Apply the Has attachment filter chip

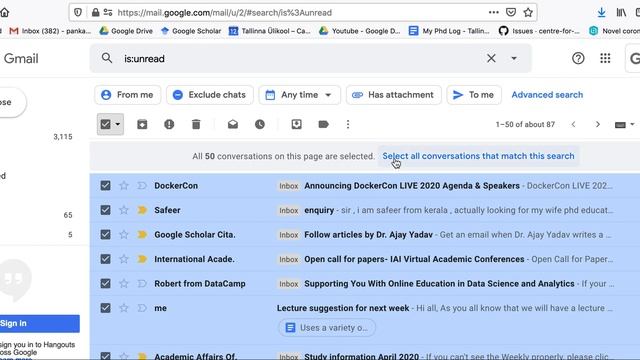393,95
